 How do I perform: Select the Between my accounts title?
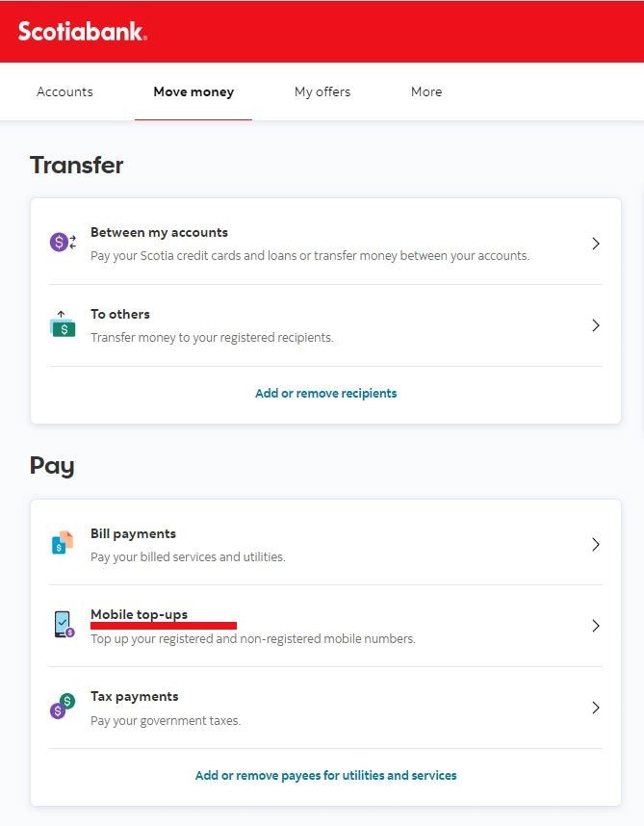[159, 232]
